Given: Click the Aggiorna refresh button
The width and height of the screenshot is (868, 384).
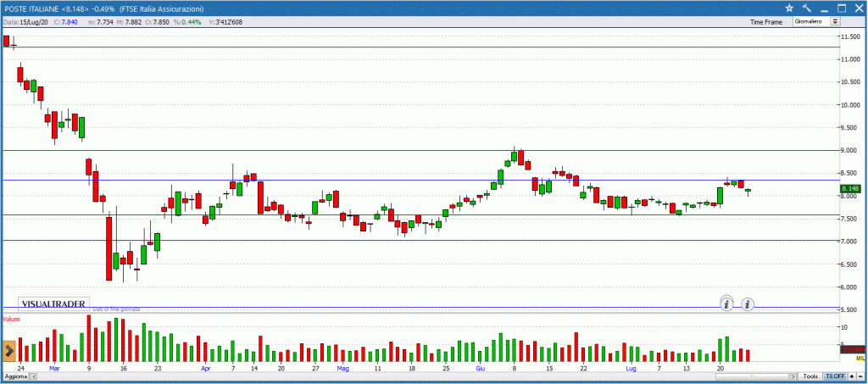Looking at the screenshot, I should 15,376.
